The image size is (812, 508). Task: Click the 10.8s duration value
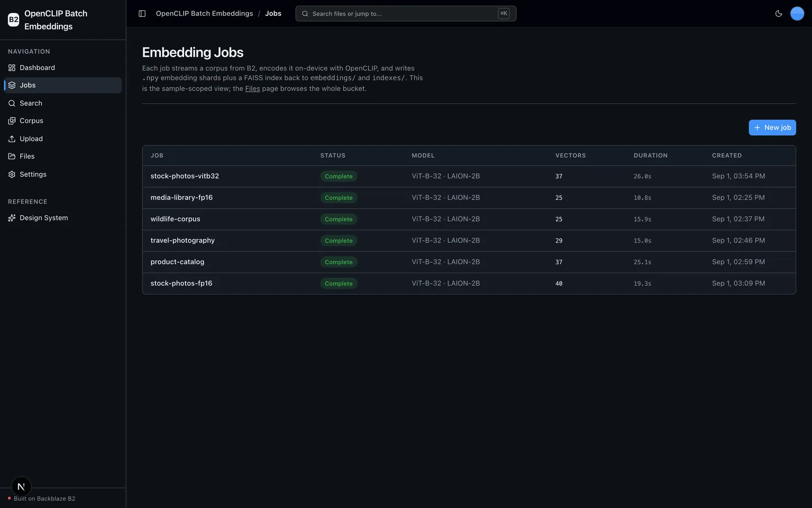coord(642,198)
